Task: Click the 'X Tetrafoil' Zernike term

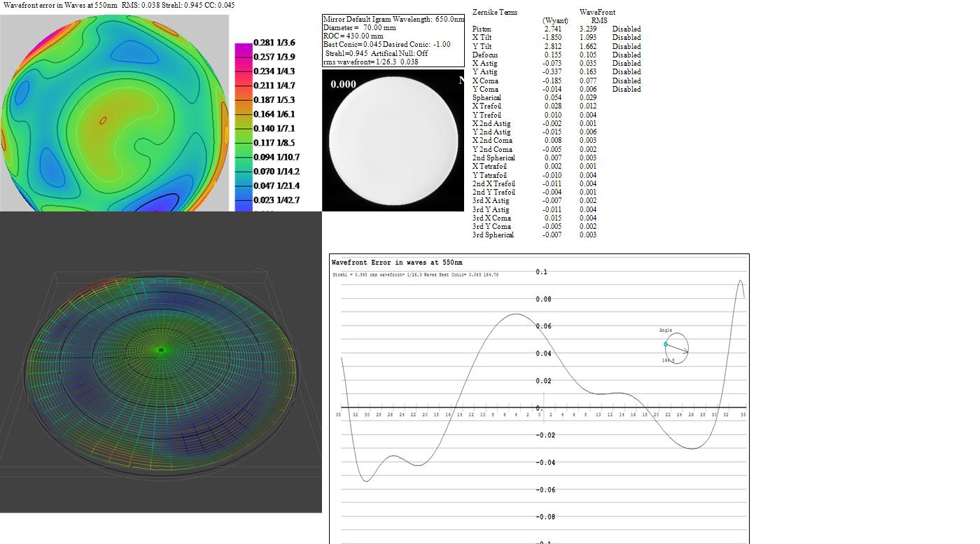Action: 489,167
